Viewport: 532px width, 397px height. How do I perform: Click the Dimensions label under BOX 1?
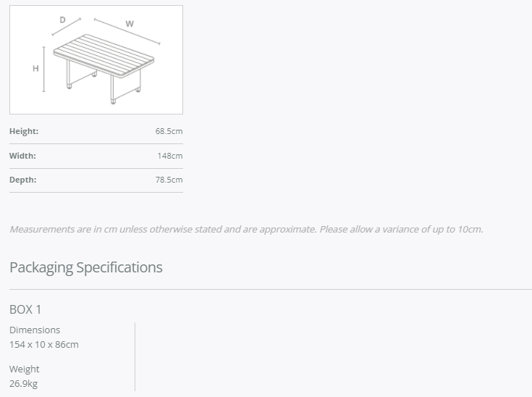click(x=35, y=330)
